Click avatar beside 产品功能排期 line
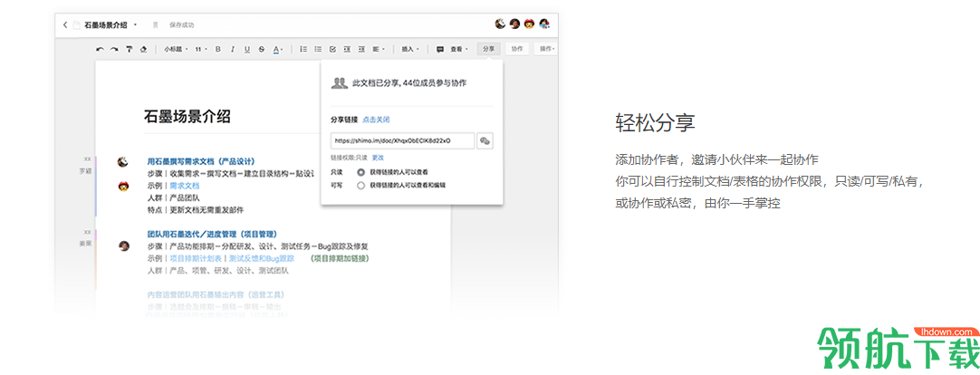 124,245
